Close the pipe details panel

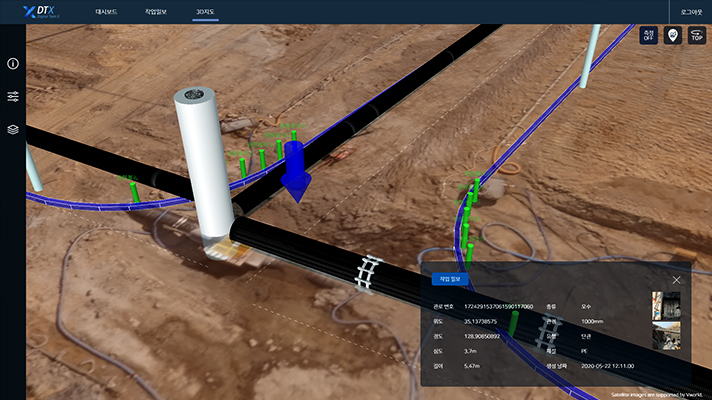click(x=676, y=280)
